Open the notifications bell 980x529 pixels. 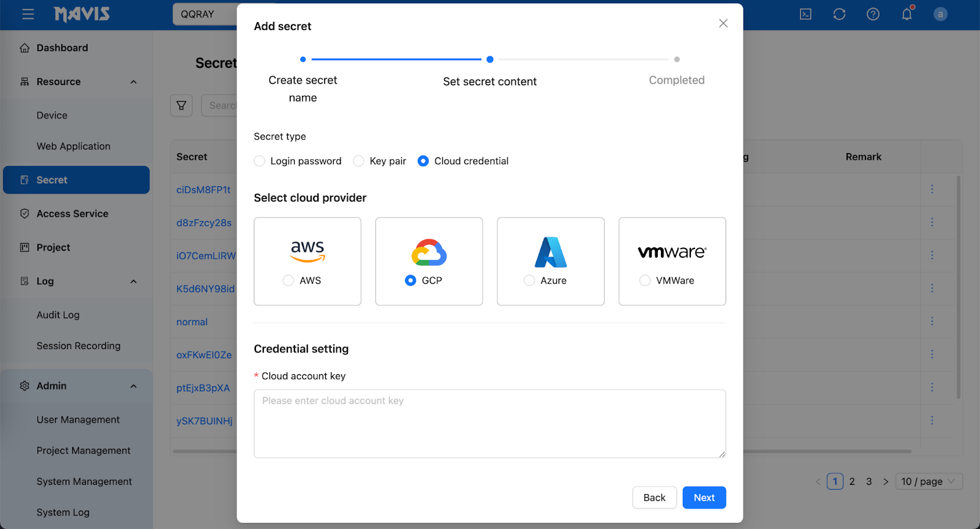(907, 13)
